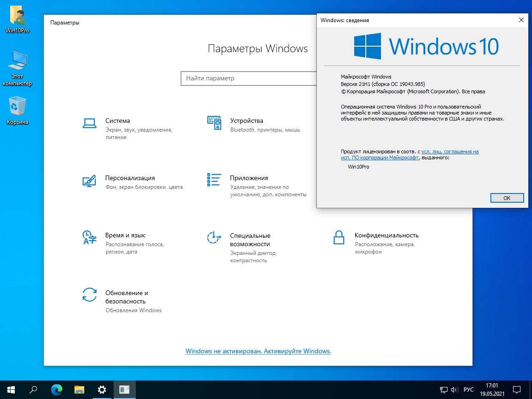532x399 pixels.
Task: Focus the Найти параметр search field
Action: 249,79
